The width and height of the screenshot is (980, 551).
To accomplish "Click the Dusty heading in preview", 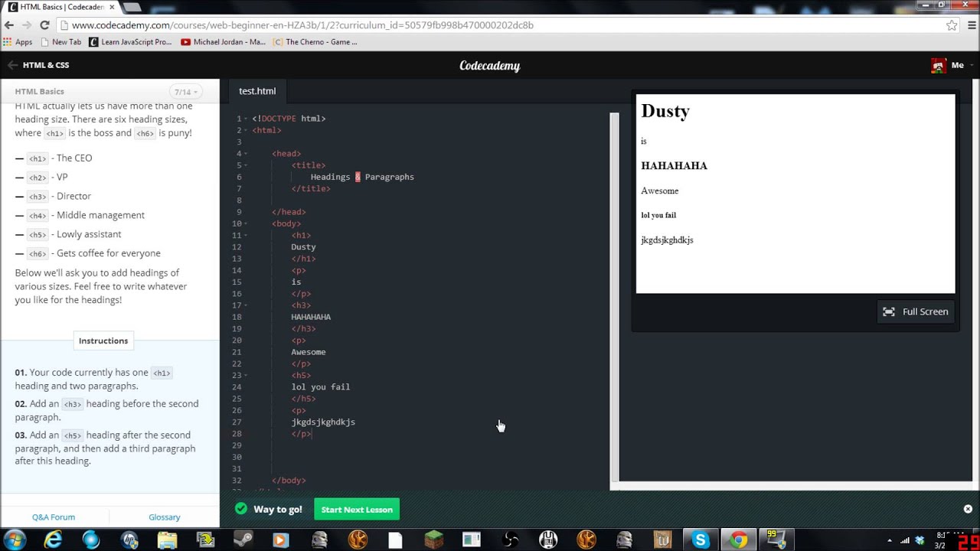I will click(x=665, y=111).
